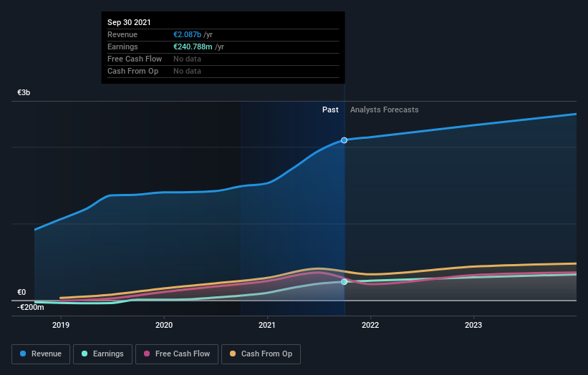Toggle the Revenue legend button
Image resolution: width=588 pixels, height=375 pixels.
41,354
